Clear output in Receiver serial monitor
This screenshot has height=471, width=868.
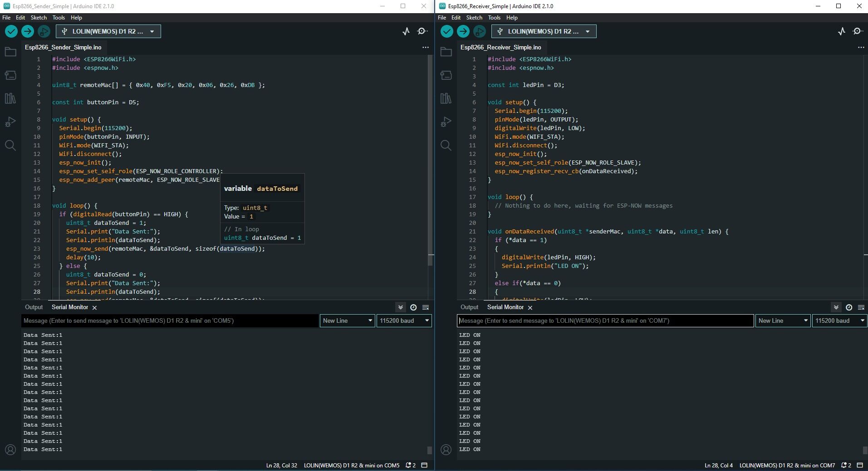pos(861,307)
